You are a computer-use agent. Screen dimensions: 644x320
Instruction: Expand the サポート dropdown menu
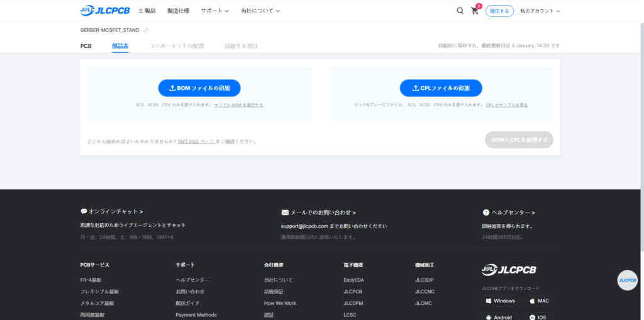tap(214, 11)
